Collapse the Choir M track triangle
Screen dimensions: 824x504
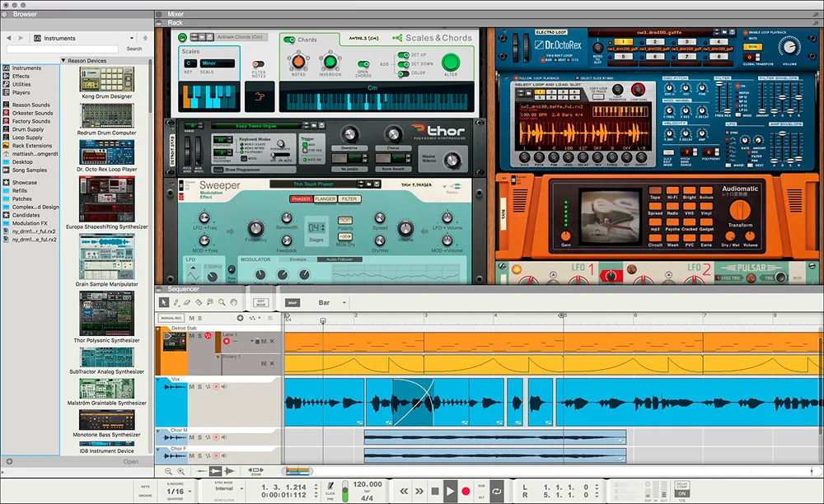click(x=158, y=431)
